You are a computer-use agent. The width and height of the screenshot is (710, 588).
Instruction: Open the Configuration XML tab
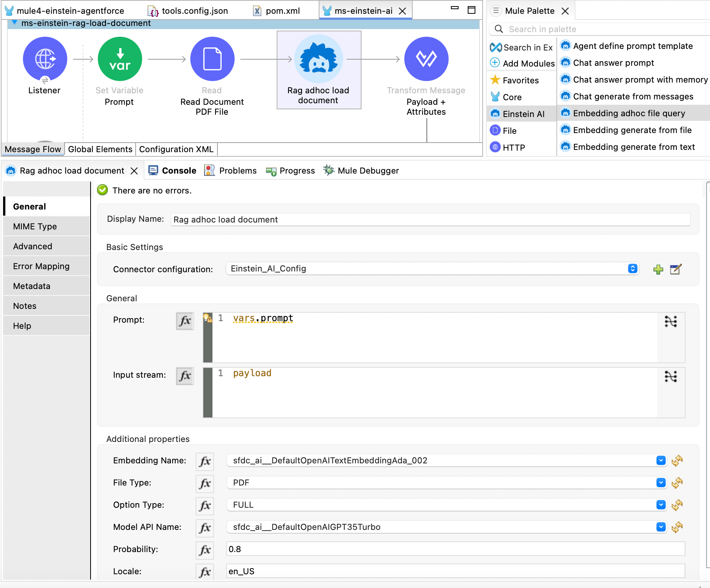point(176,149)
